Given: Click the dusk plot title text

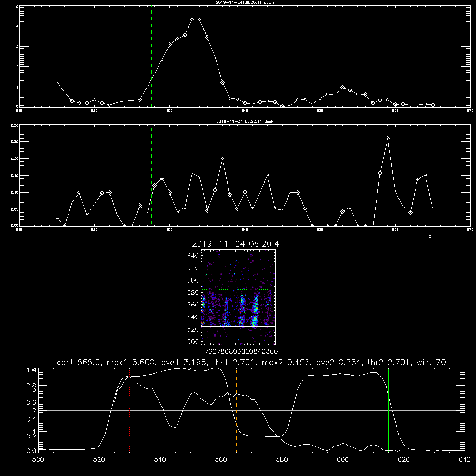Looking at the screenshot, I should click(245, 121).
